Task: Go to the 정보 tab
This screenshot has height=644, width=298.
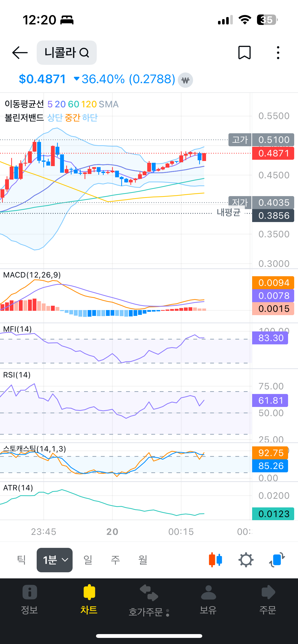Action: pos(30,599)
